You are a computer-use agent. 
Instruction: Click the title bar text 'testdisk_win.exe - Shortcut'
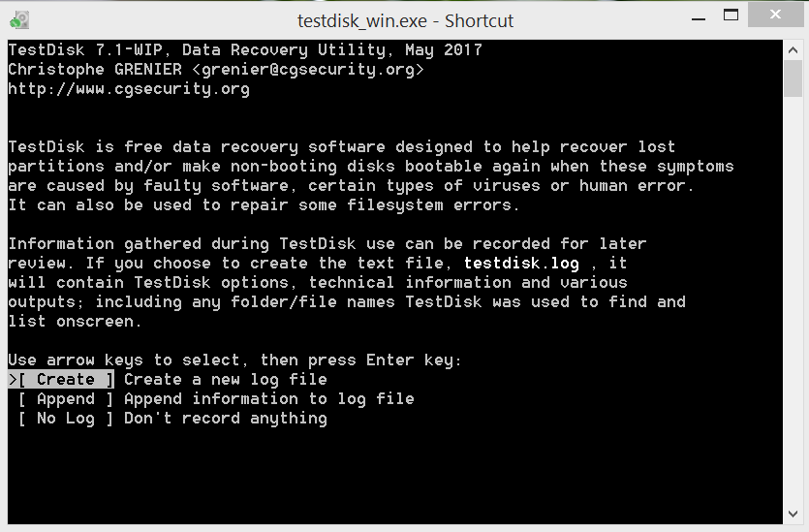tap(405, 20)
